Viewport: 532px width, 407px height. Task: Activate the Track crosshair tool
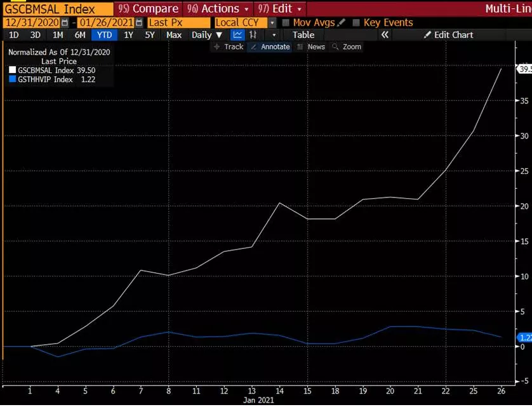click(228, 47)
